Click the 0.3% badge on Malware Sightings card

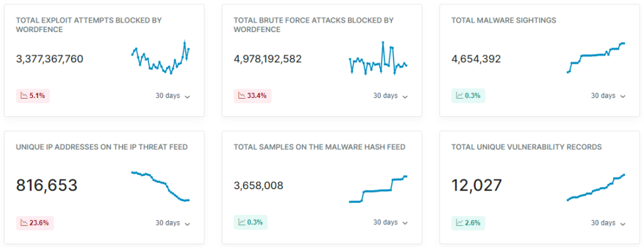click(468, 96)
